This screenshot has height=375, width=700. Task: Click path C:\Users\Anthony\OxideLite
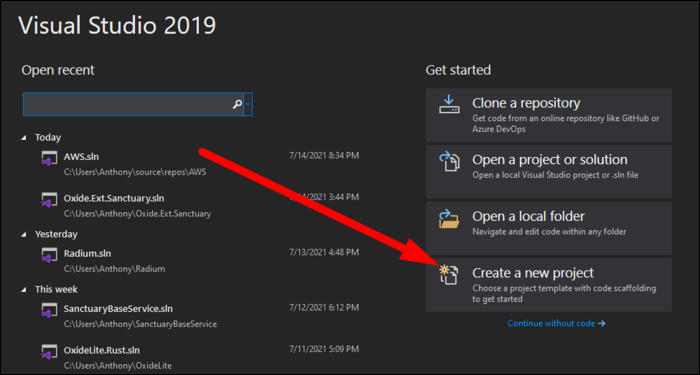click(x=118, y=366)
